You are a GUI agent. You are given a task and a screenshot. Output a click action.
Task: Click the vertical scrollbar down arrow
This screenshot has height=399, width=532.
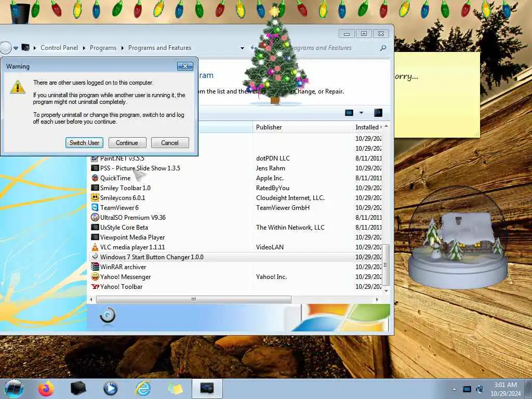tap(386, 291)
